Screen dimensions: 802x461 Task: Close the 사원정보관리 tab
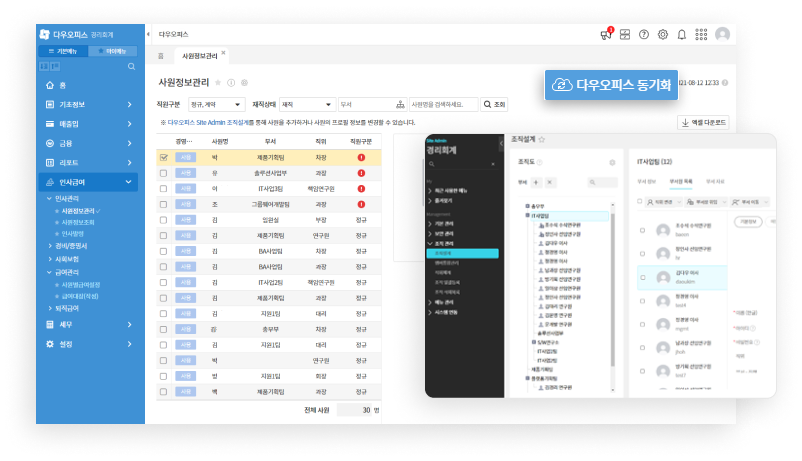(224, 53)
